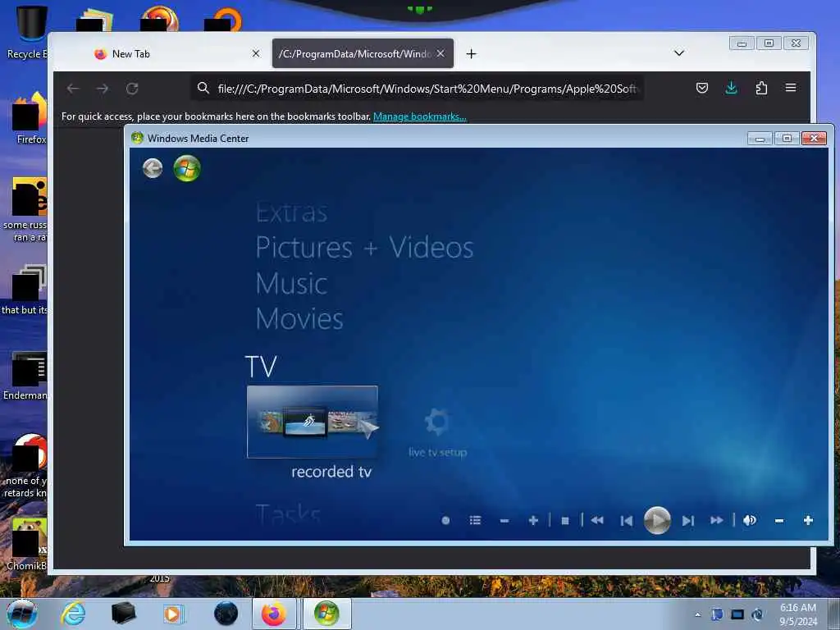
Task: Click the address bar search magnifier icon
Action: pyautogui.click(x=203, y=88)
